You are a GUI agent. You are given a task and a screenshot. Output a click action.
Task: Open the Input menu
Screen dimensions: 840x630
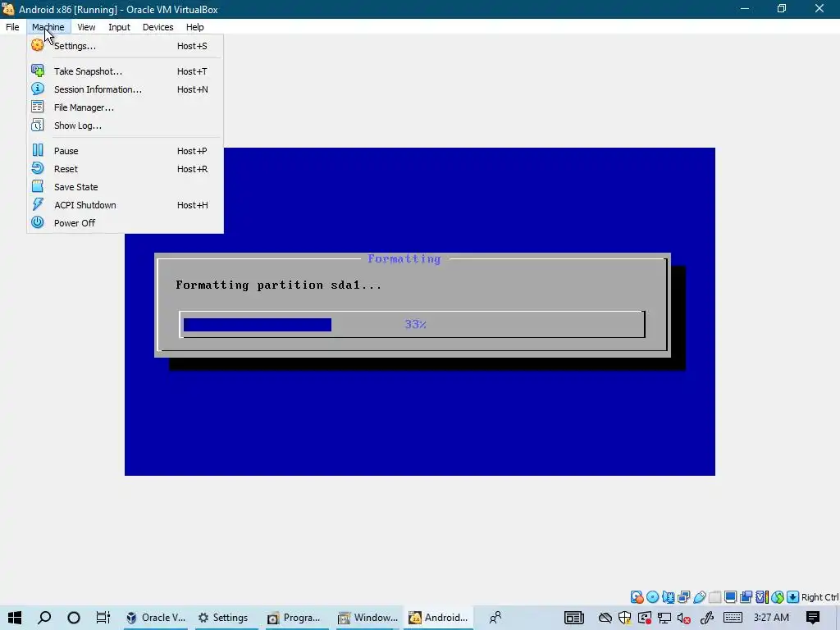point(119,27)
